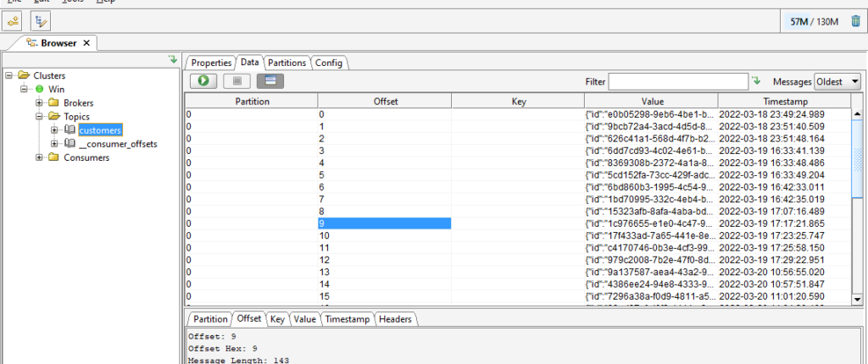Open the lower Key detail tab
868x364 pixels.
tap(278, 319)
